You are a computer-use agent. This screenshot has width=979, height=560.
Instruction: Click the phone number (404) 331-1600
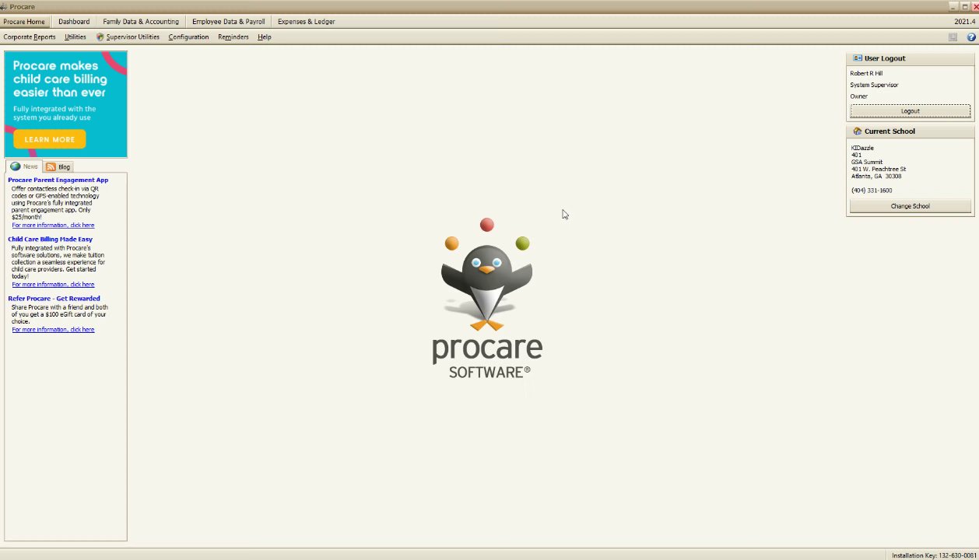coord(872,191)
